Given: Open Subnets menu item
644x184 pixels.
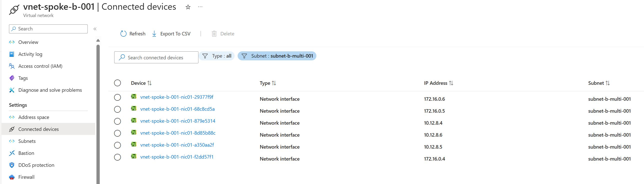Looking at the screenshot, I should coord(48,141).
